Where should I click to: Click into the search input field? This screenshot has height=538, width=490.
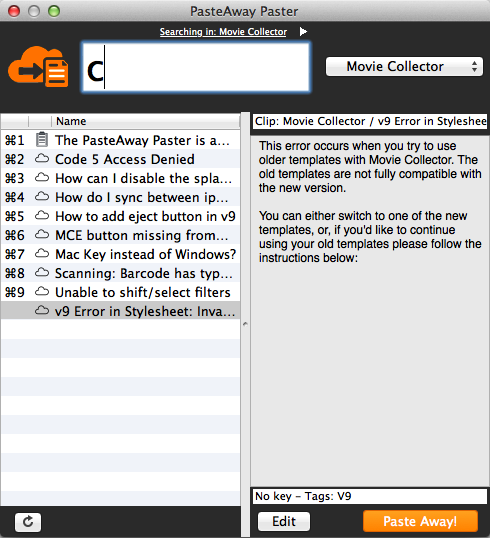tap(196, 67)
